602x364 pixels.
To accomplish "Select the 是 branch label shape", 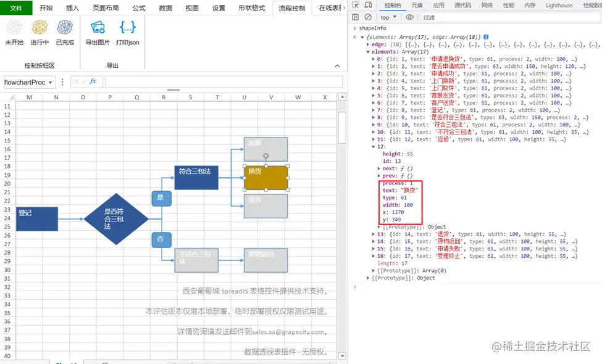I will point(161,198).
